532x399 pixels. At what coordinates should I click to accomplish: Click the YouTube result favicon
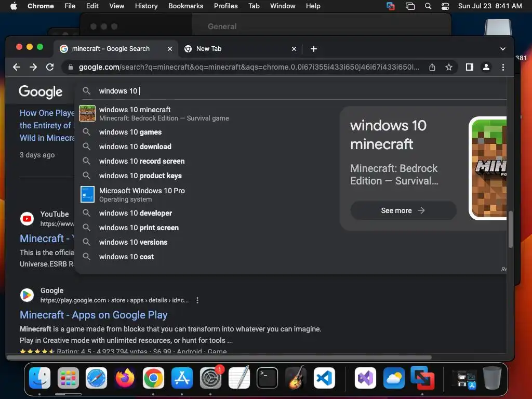pyautogui.click(x=27, y=219)
